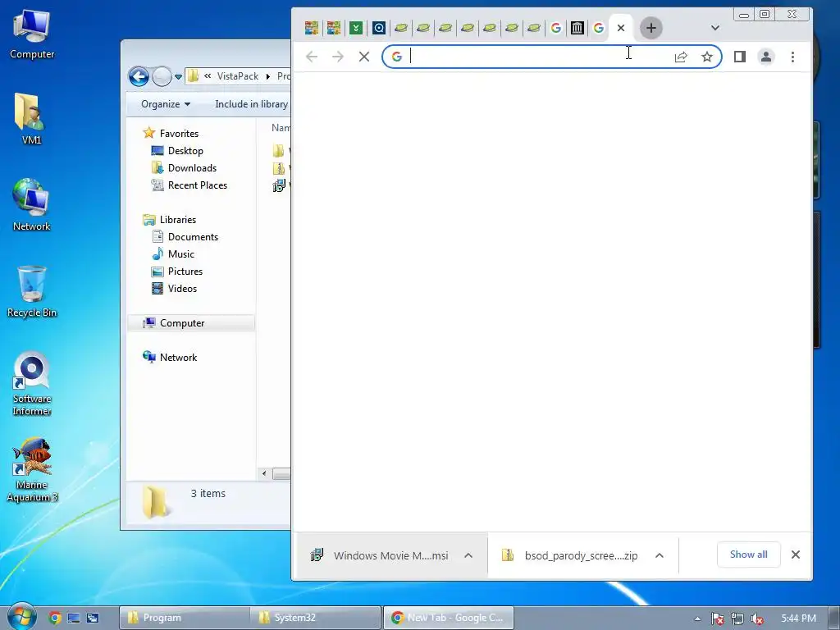840x630 pixels.
Task: Open the Organize dropdown menu
Action: (x=166, y=104)
